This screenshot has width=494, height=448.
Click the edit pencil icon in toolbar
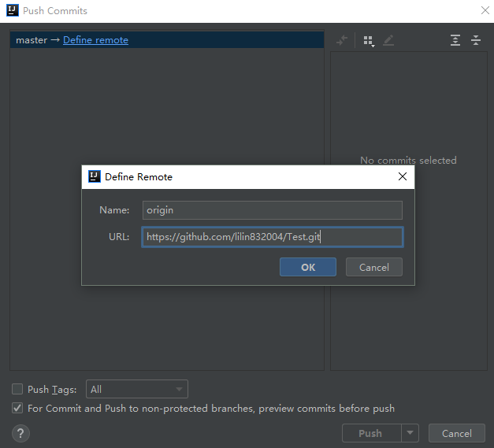(x=388, y=40)
